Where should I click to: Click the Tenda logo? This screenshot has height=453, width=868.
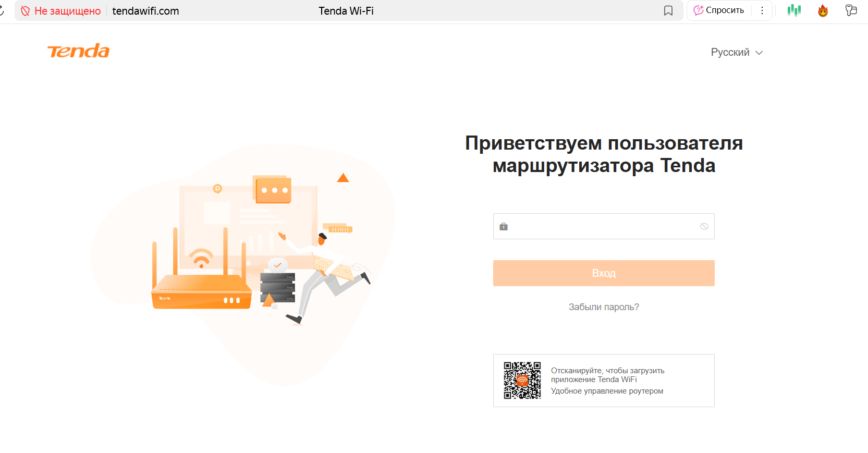(x=78, y=51)
